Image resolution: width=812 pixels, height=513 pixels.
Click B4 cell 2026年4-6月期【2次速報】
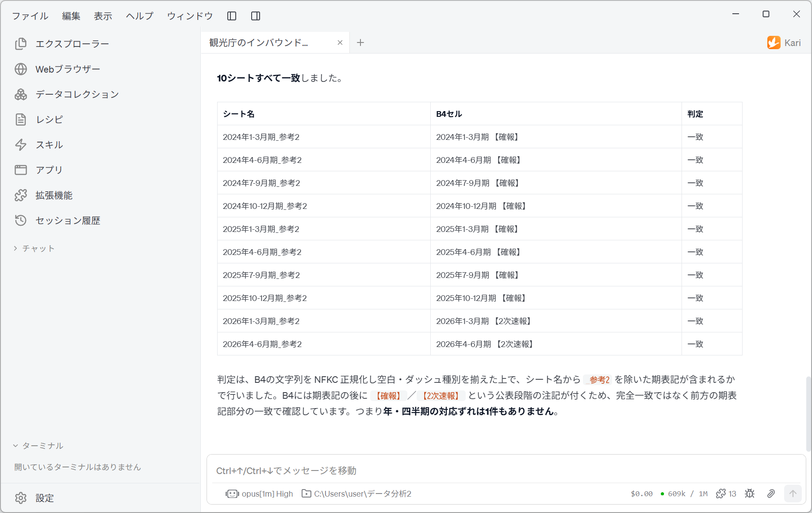coord(556,344)
